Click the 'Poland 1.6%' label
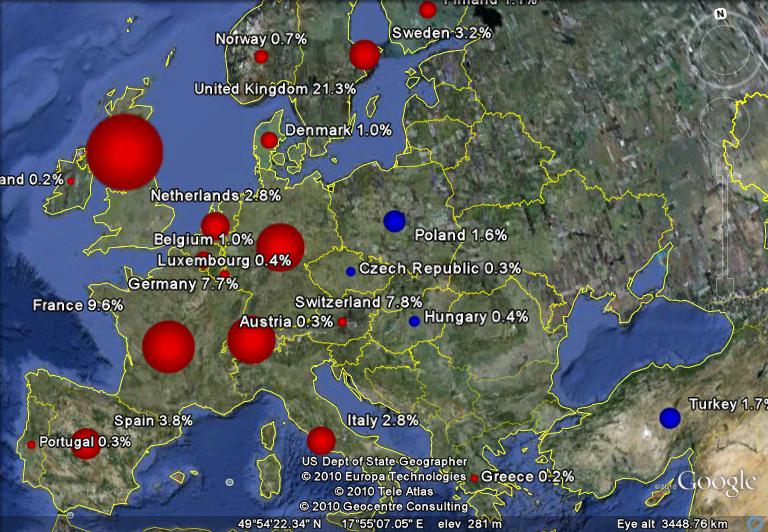This screenshot has height=532, width=768. (x=460, y=235)
